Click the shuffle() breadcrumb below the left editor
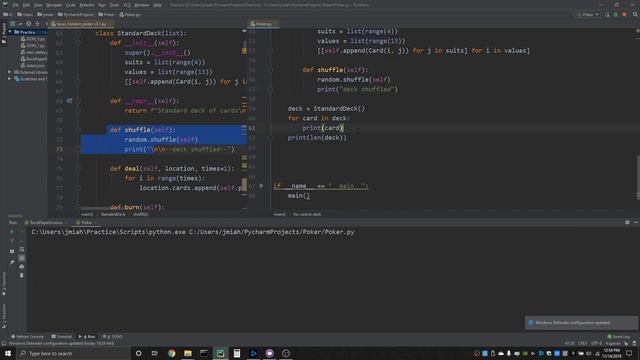Screen dimensions: 640x360 click(x=140, y=214)
